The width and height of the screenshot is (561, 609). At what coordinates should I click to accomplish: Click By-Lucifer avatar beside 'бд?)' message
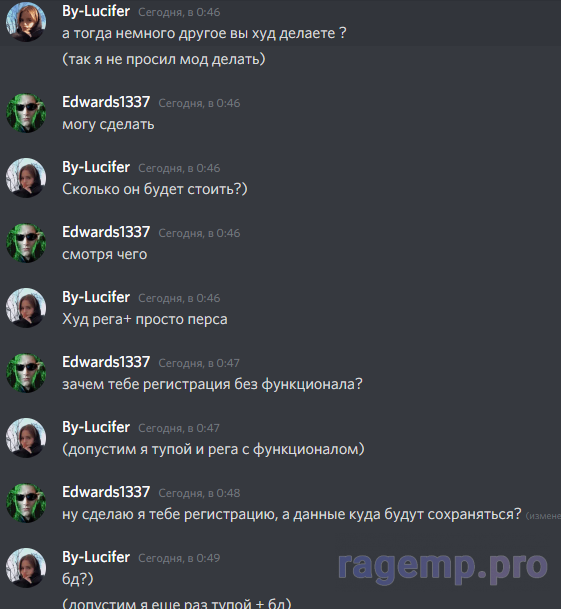point(26,568)
